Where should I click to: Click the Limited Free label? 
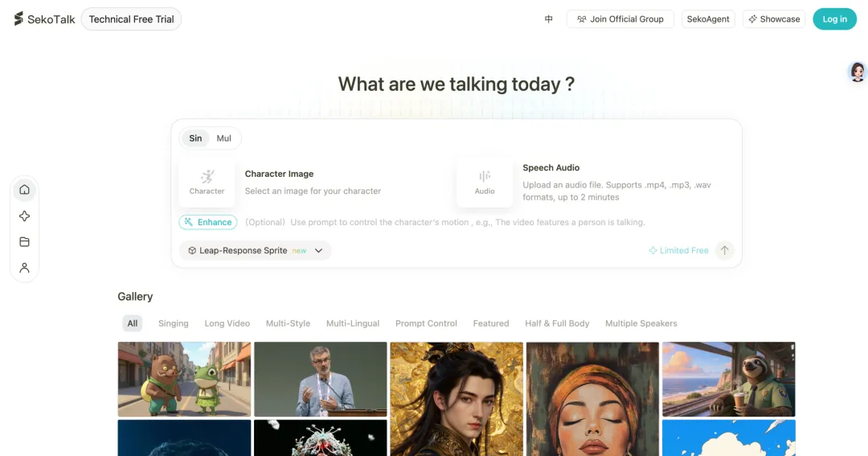[678, 250]
